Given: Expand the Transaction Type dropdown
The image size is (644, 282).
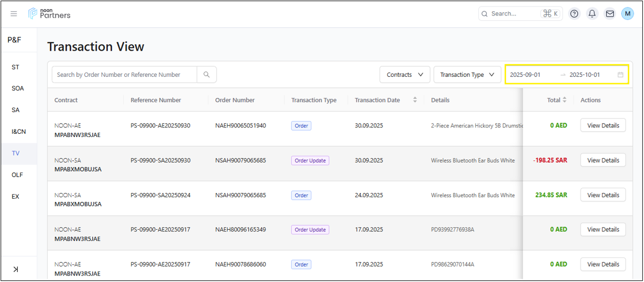Looking at the screenshot, I should pos(467,75).
